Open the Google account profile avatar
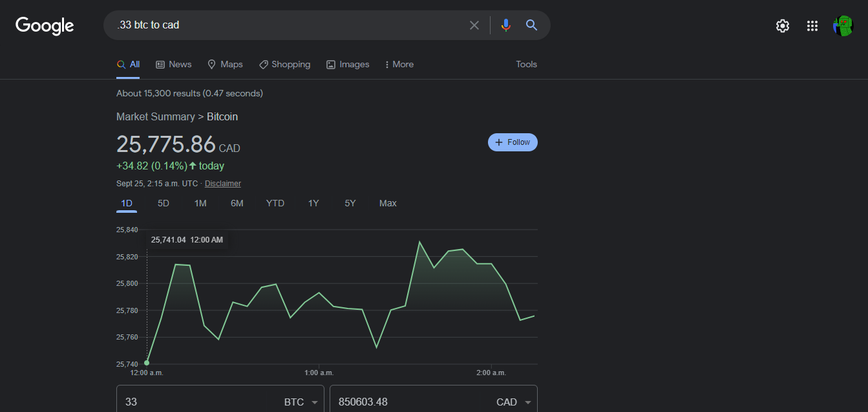The width and height of the screenshot is (868, 412). tap(843, 26)
